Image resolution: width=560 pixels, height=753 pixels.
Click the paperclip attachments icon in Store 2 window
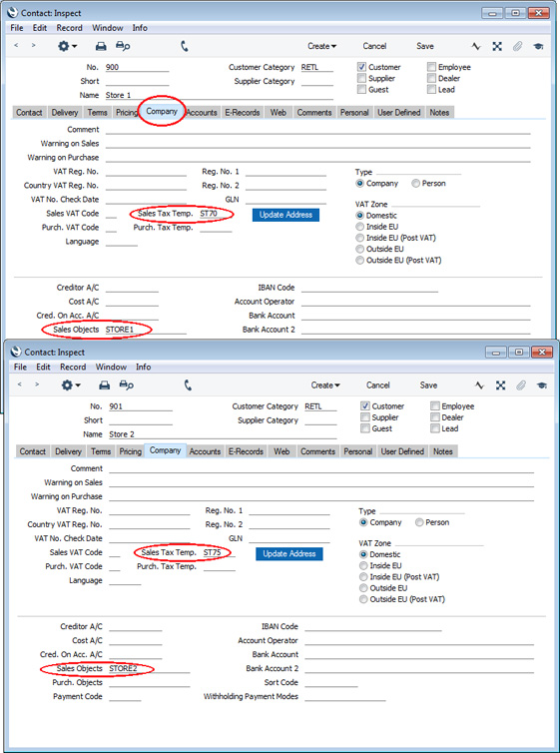(x=521, y=385)
